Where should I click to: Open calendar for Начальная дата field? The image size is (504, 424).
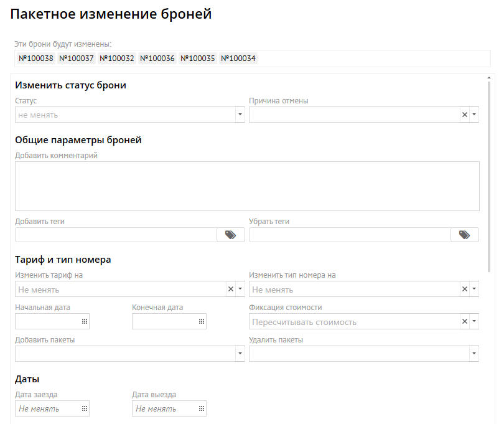(x=85, y=321)
